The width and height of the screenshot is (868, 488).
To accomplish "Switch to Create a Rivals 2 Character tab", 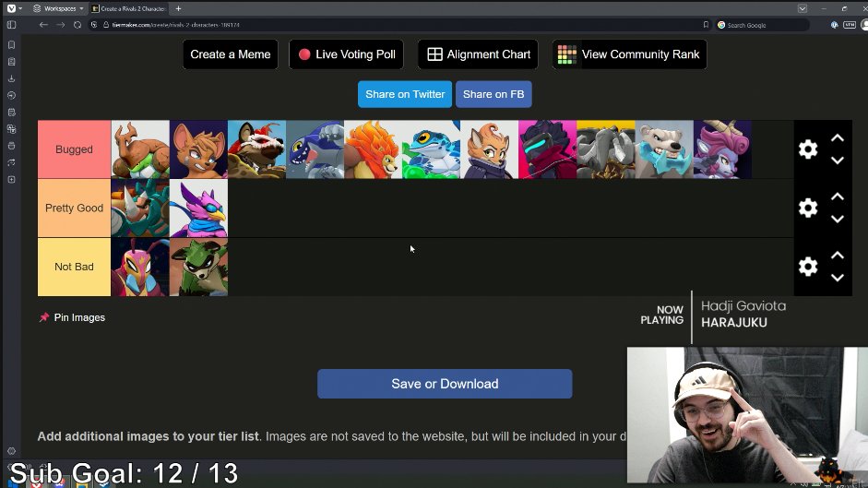I will (128, 8).
